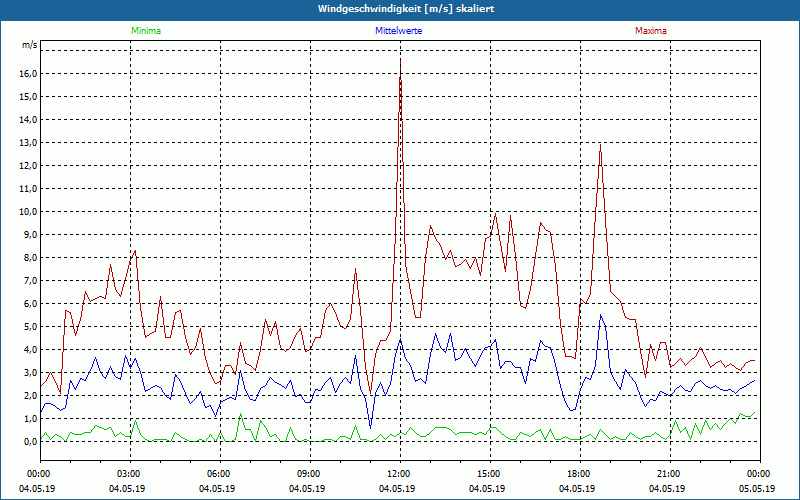Screen dimensions: 800x500
Task: Click the red Maxima peak near 18:40
Action: coord(601,145)
